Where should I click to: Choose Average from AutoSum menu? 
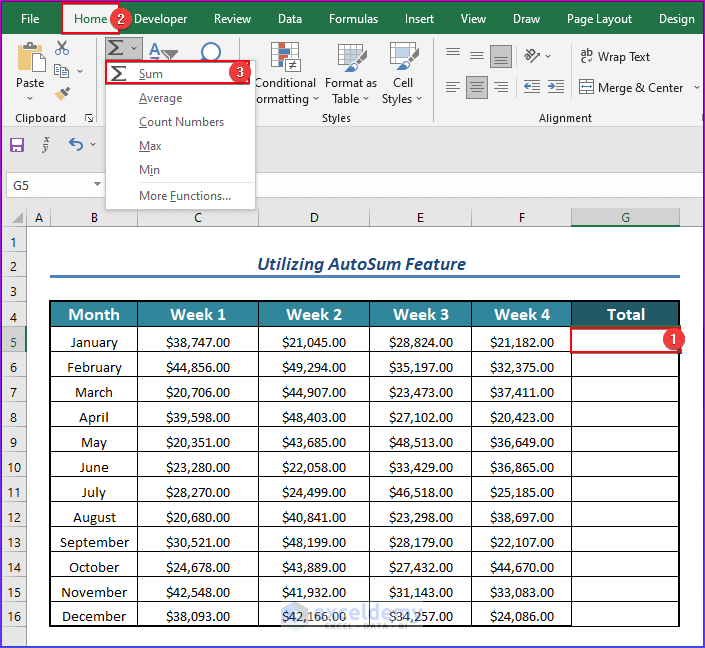[x=180, y=98]
